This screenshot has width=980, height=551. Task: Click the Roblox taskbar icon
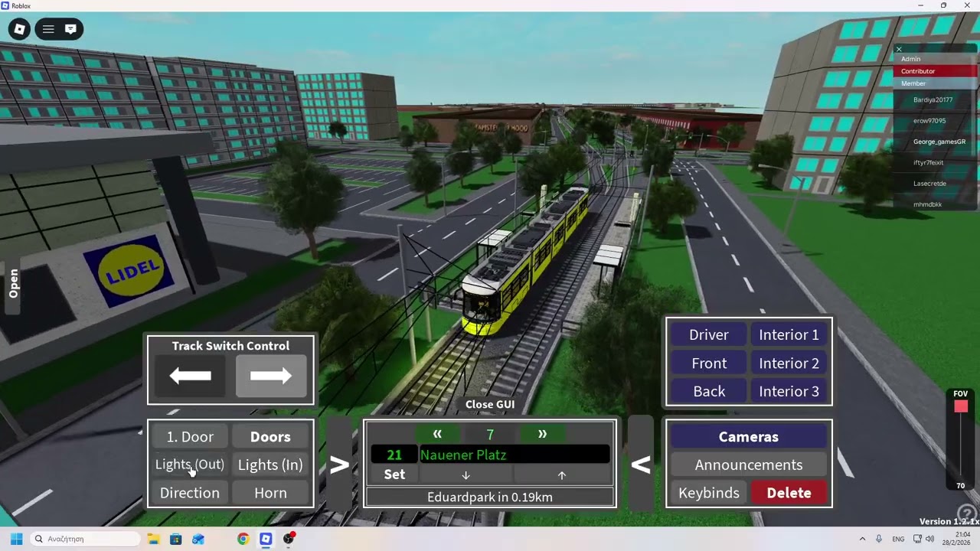click(266, 539)
